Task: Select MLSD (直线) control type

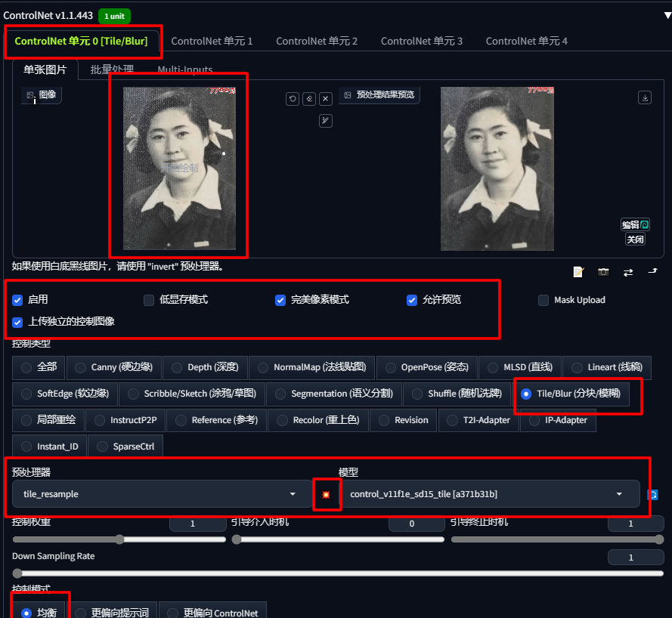Action: (520, 367)
